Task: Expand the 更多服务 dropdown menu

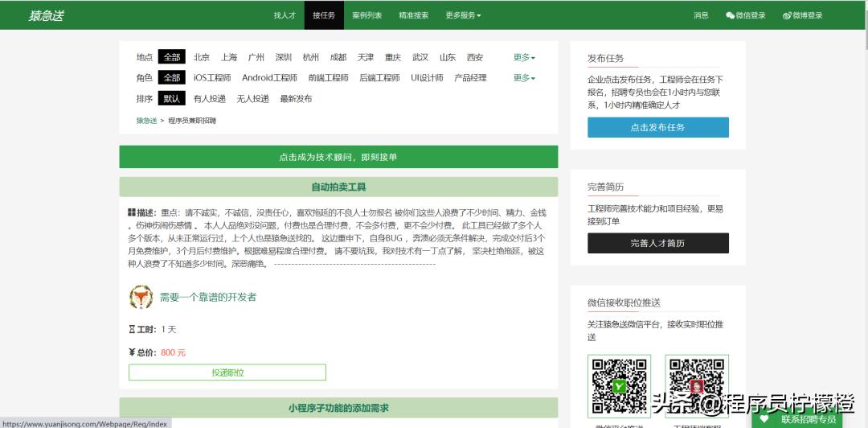Action: click(x=464, y=15)
